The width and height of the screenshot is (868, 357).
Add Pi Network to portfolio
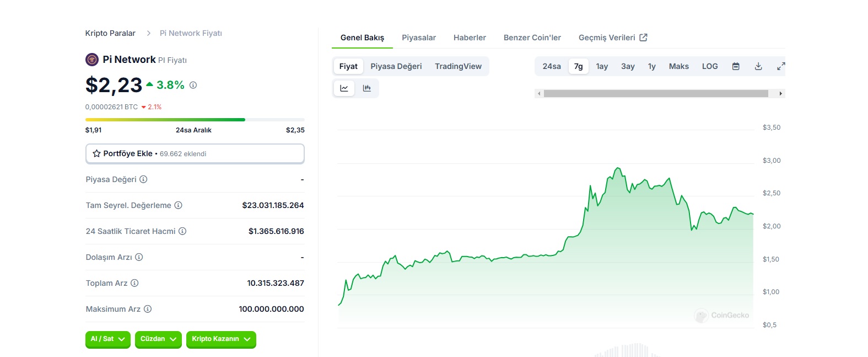(x=195, y=153)
